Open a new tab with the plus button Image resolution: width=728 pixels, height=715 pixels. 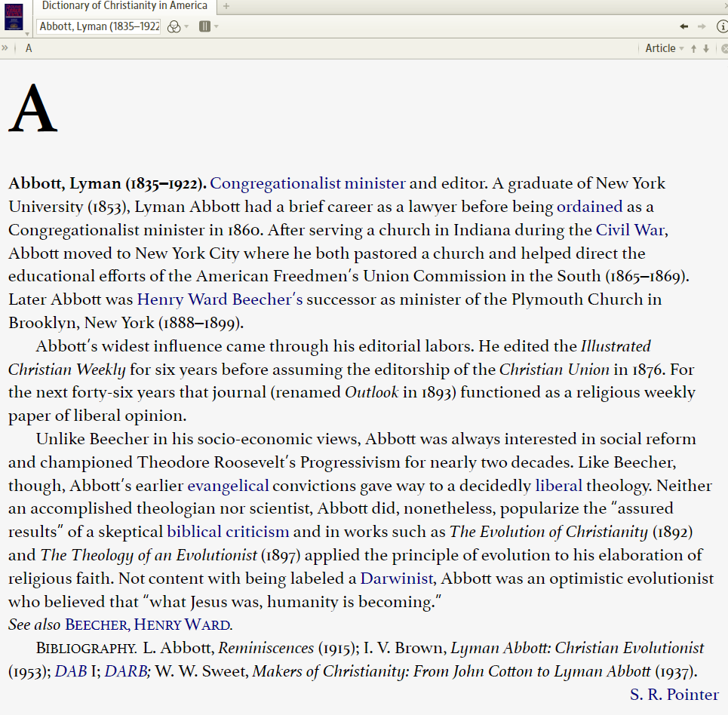(226, 6)
